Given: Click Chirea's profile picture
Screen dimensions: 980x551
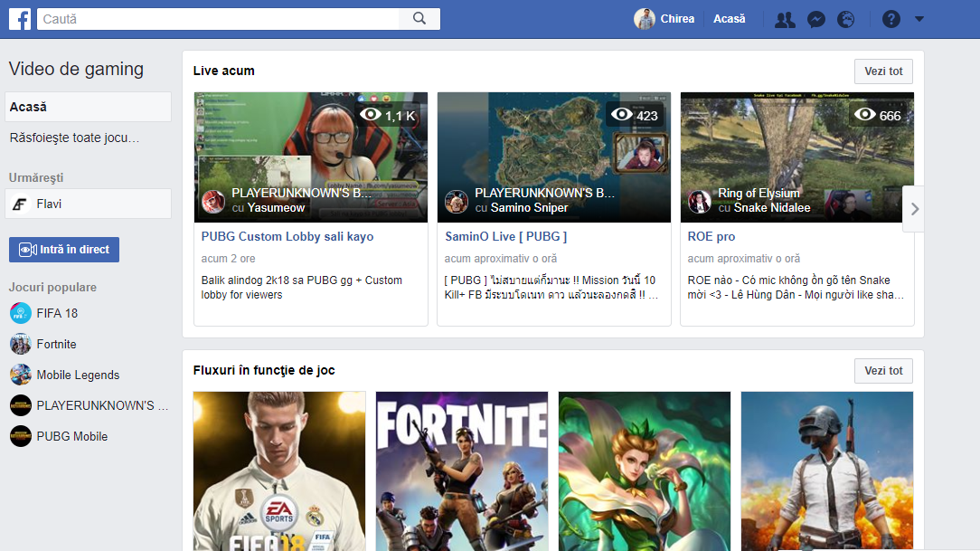Looking at the screenshot, I should click(645, 18).
